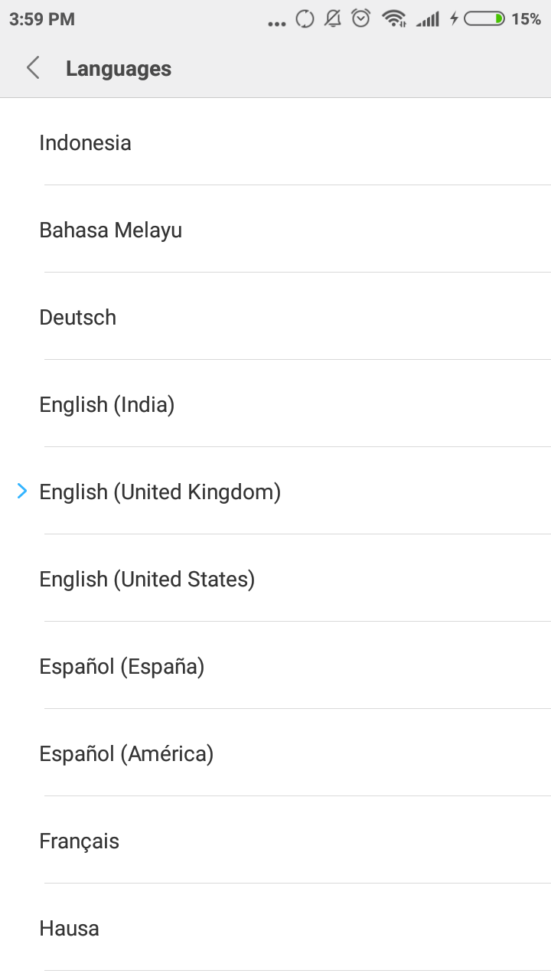This screenshot has height=980, width=551.
Task: Tap the cellular signal bars icon
Action: (x=428, y=19)
